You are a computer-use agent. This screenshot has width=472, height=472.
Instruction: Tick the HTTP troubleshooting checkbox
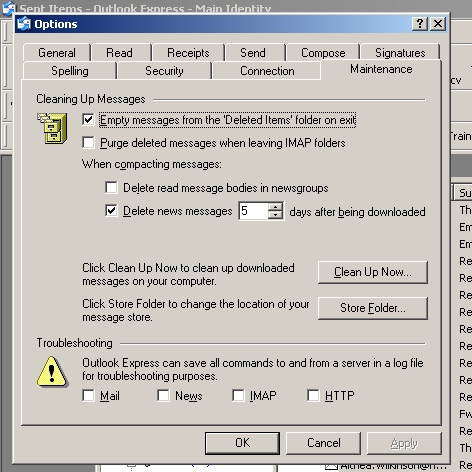point(313,396)
